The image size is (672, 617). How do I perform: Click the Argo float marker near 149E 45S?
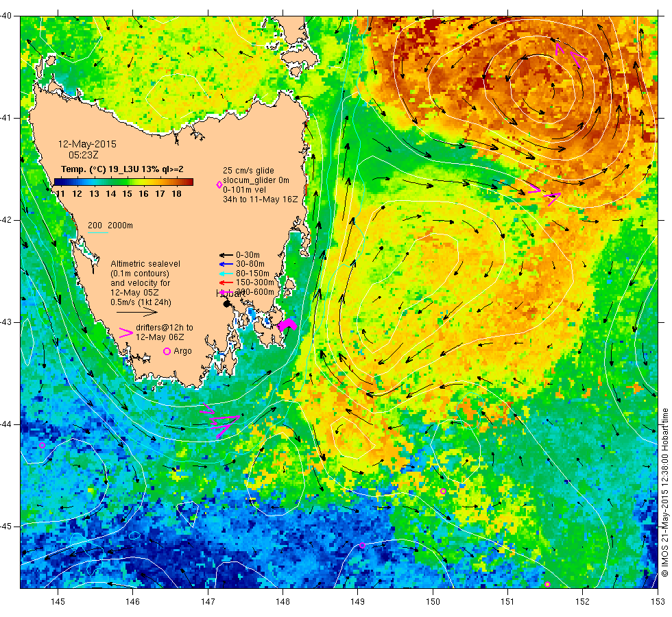[x=362, y=546]
